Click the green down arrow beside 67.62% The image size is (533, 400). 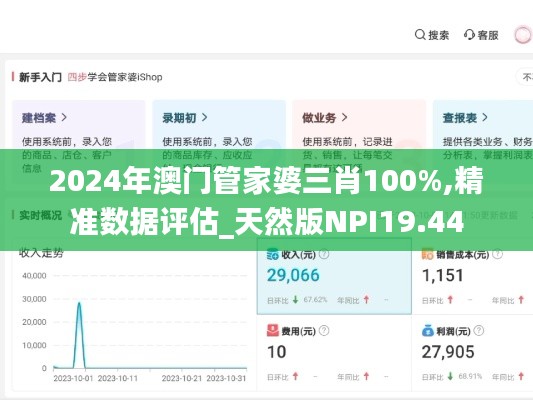pyautogui.click(x=296, y=300)
